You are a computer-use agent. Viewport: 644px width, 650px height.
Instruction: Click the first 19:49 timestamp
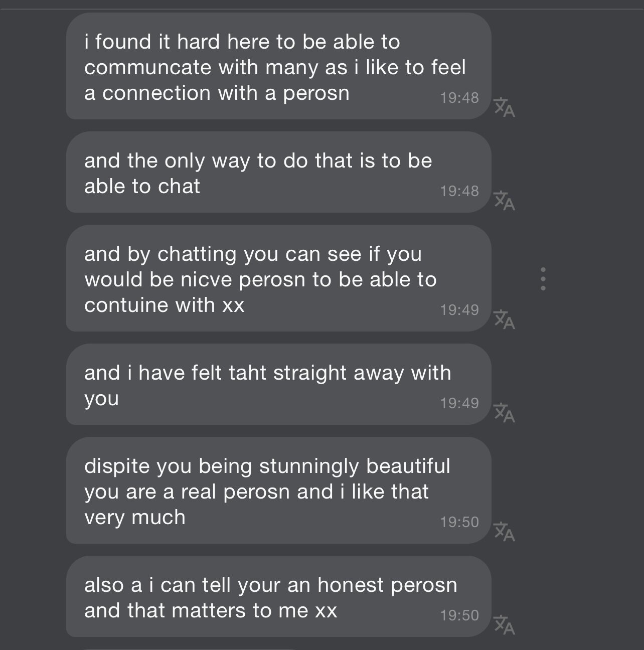point(459,310)
